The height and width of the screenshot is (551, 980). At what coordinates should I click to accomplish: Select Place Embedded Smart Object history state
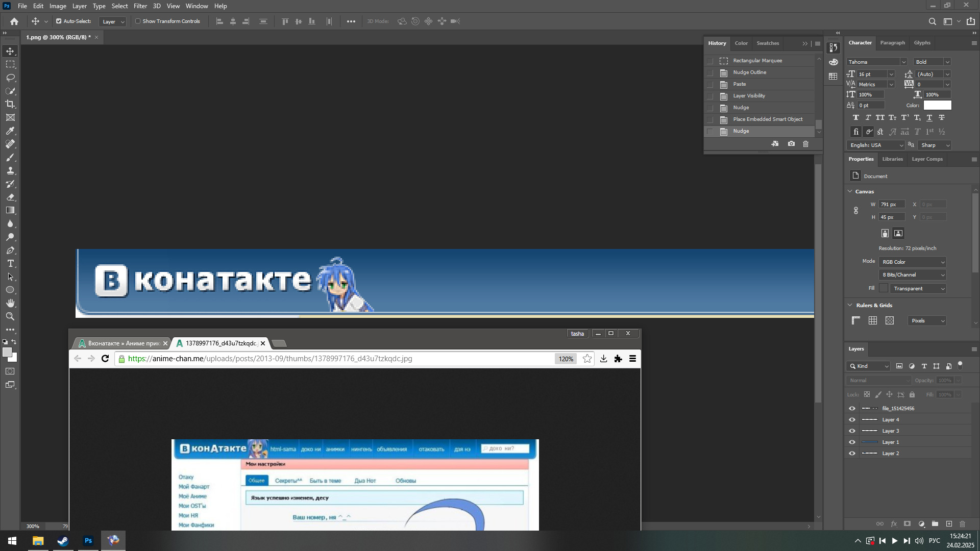coord(767,119)
